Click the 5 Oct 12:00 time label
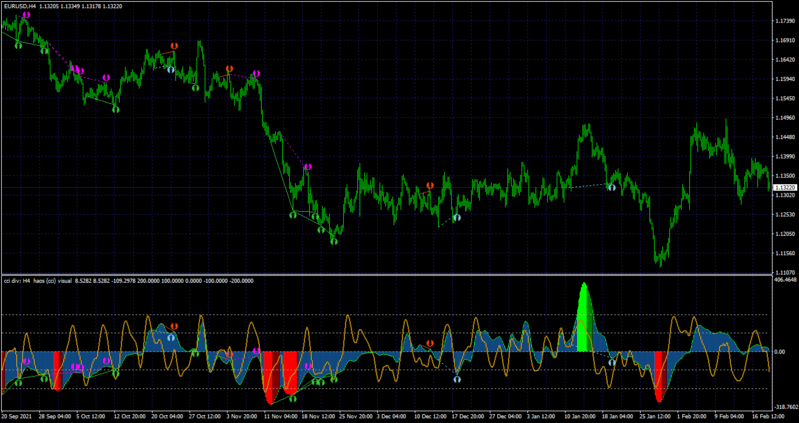This screenshot has width=799, height=423. click(x=91, y=416)
